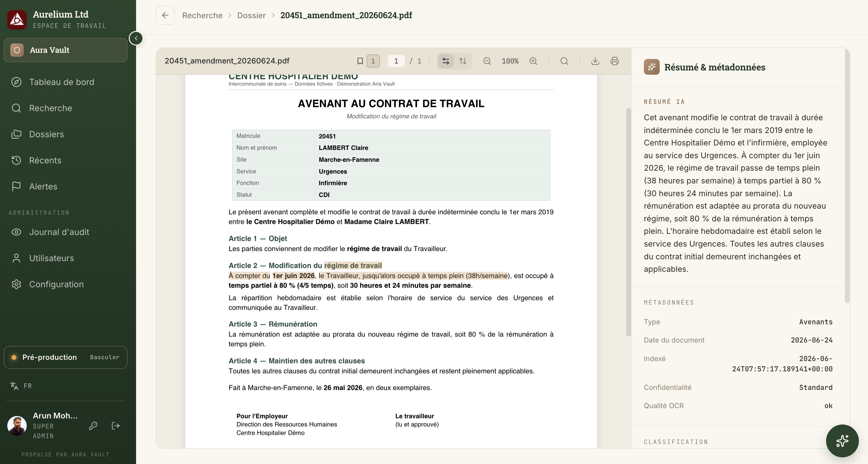Click the folders icon beside Dossiers
This screenshot has height=464, width=868.
pos(16,134)
